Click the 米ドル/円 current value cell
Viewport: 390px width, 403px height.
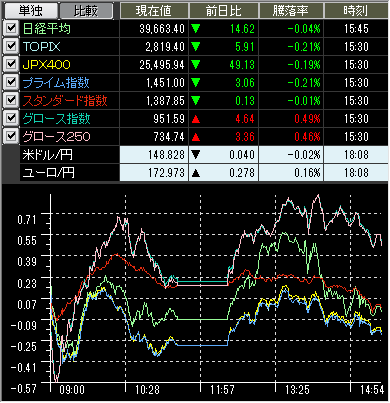tap(154, 155)
